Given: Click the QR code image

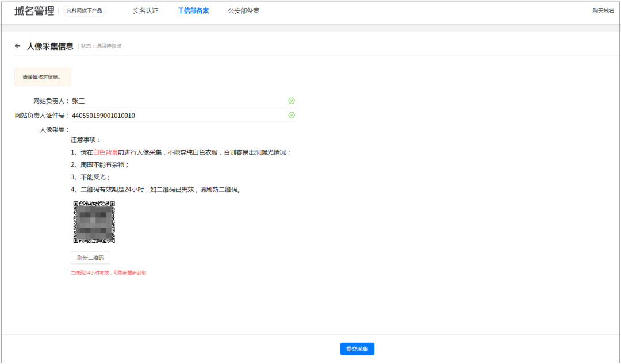Looking at the screenshot, I should 94,222.
